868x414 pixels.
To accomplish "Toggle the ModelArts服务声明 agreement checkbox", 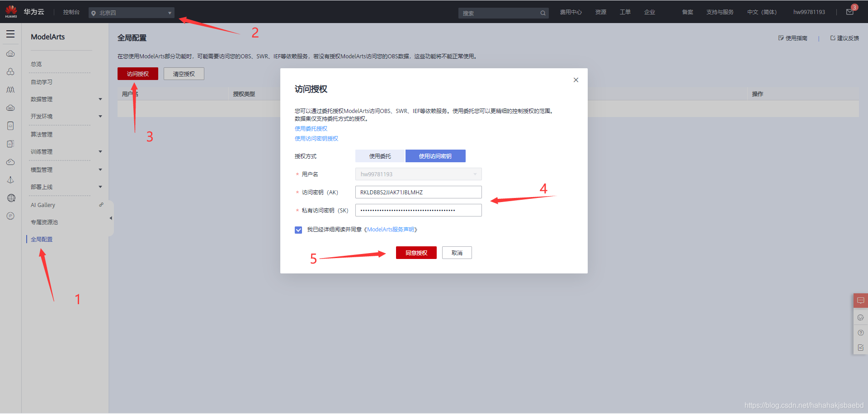I will (x=298, y=230).
